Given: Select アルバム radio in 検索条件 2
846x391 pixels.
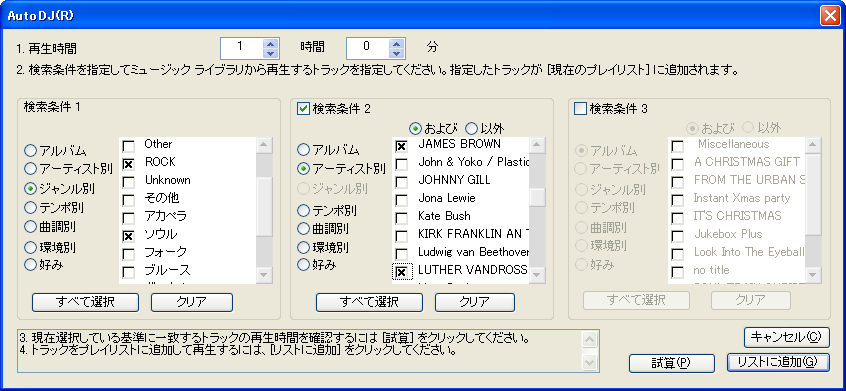Looking at the screenshot, I should (304, 149).
